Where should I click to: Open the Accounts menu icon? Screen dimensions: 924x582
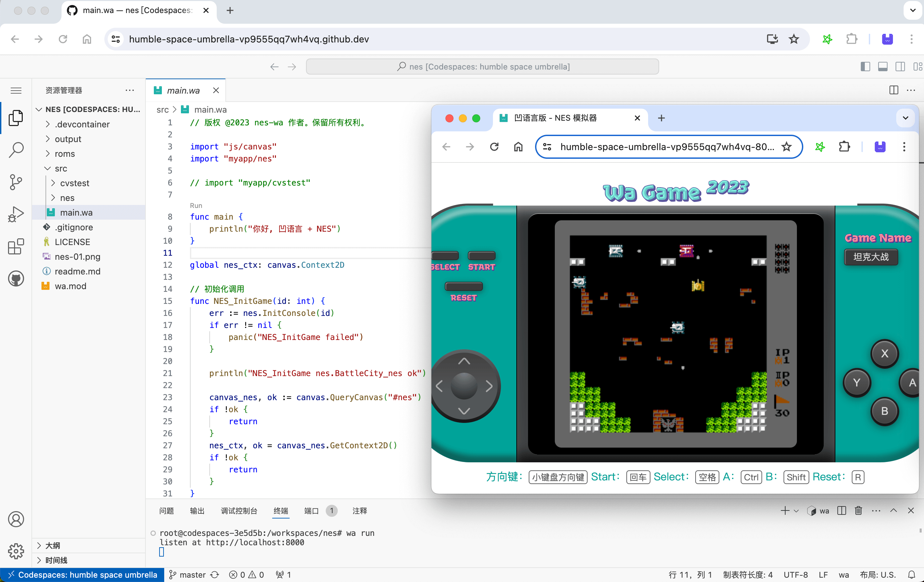[x=16, y=519]
